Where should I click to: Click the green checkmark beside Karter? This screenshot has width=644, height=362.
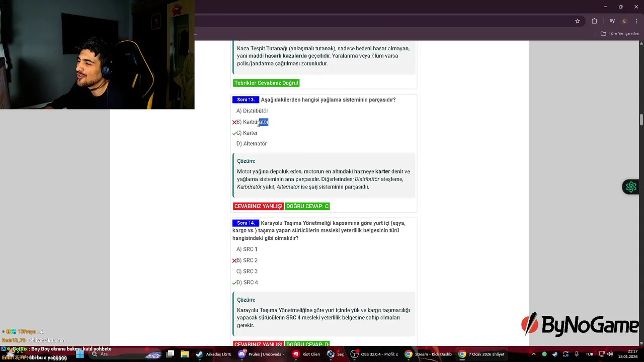(x=234, y=133)
